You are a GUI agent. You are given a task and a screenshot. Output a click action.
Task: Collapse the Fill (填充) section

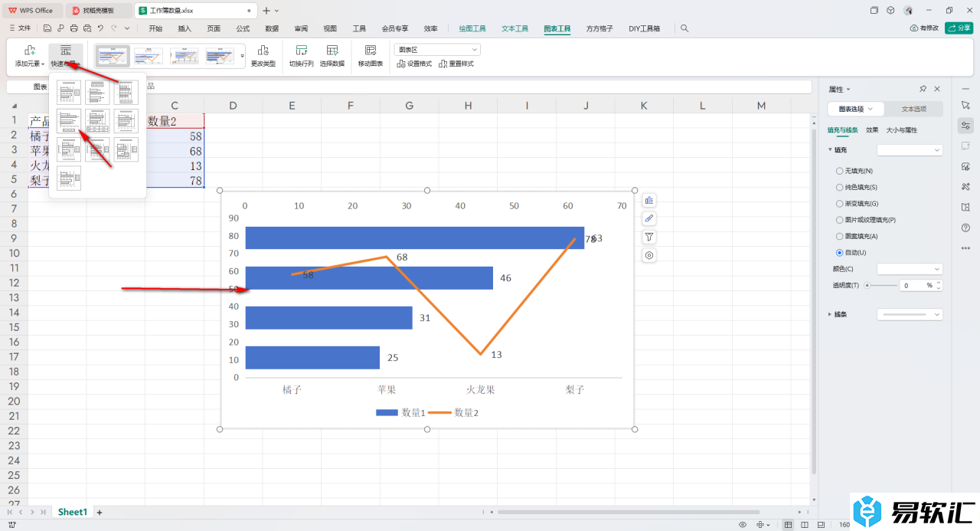831,150
